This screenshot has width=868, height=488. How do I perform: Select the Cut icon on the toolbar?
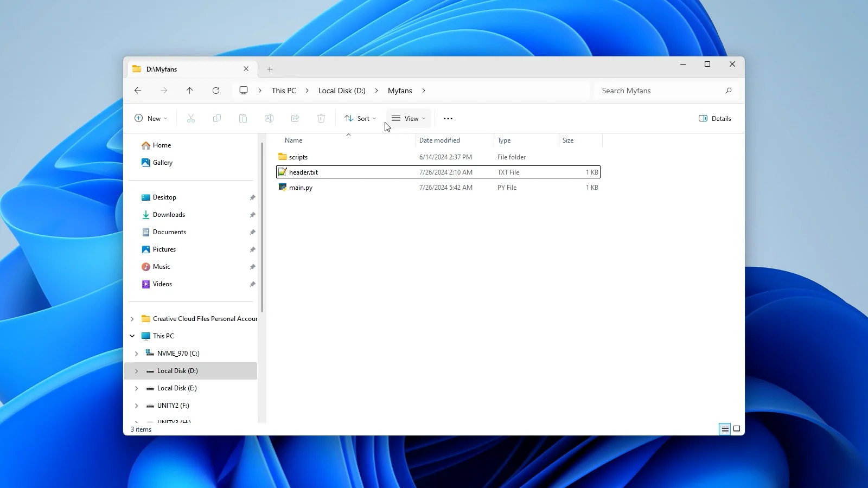click(x=191, y=118)
